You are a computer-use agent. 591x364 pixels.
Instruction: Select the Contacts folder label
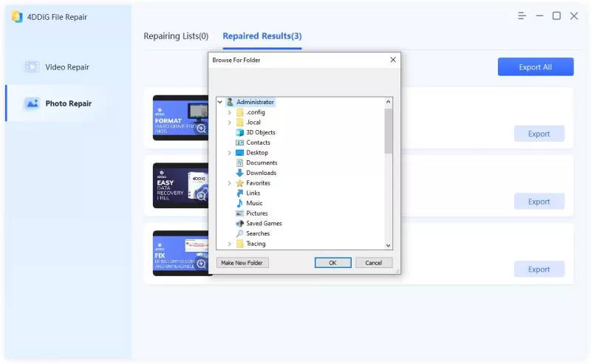click(258, 142)
